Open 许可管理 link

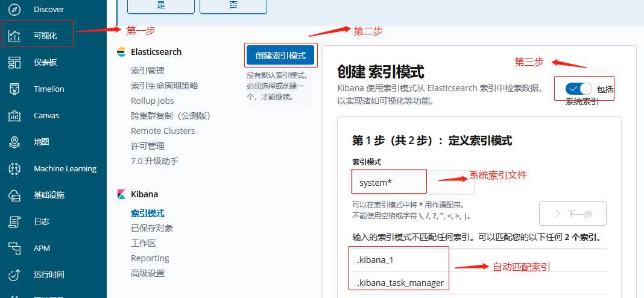148,146
